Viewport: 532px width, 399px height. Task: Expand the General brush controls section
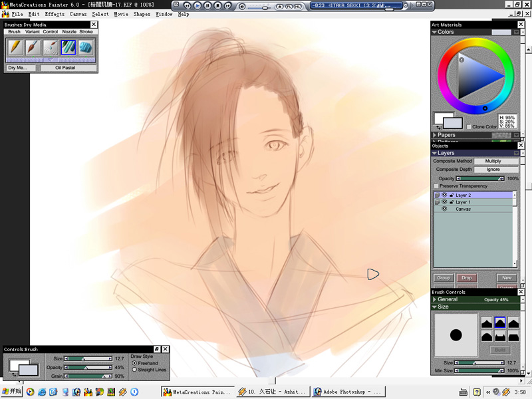434,299
